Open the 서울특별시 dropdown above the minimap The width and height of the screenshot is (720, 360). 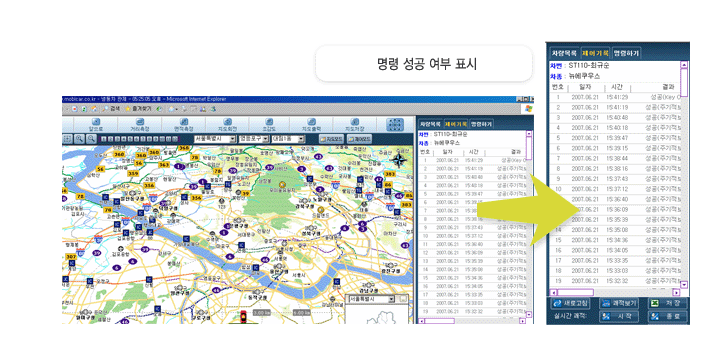pyautogui.click(x=371, y=299)
